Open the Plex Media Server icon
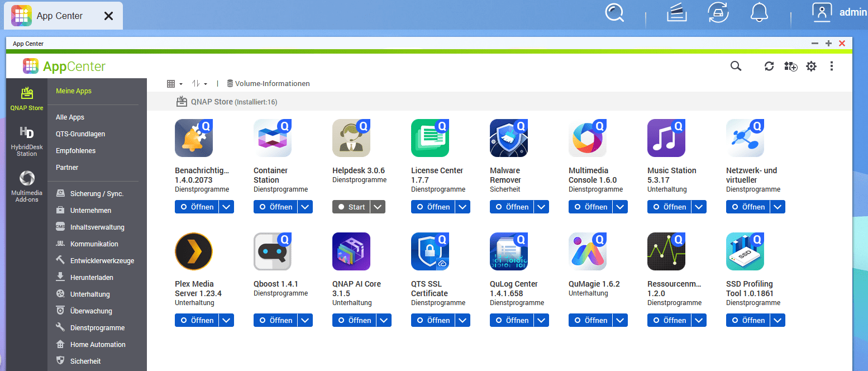868x371 pixels. tap(194, 251)
